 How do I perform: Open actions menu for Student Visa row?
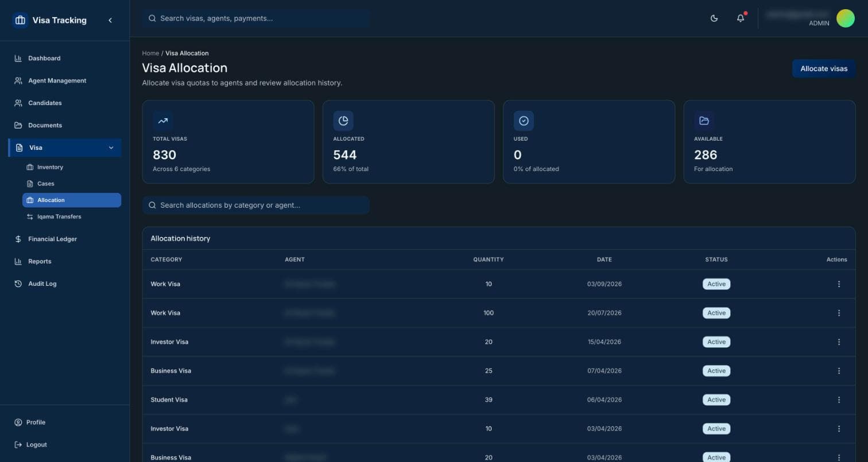(839, 400)
